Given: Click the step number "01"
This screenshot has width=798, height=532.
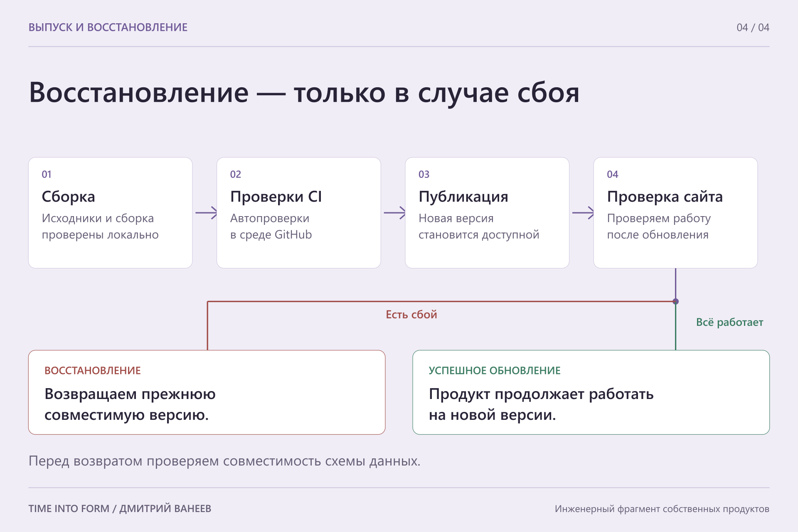Looking at the screenshot, I should 47,174.
